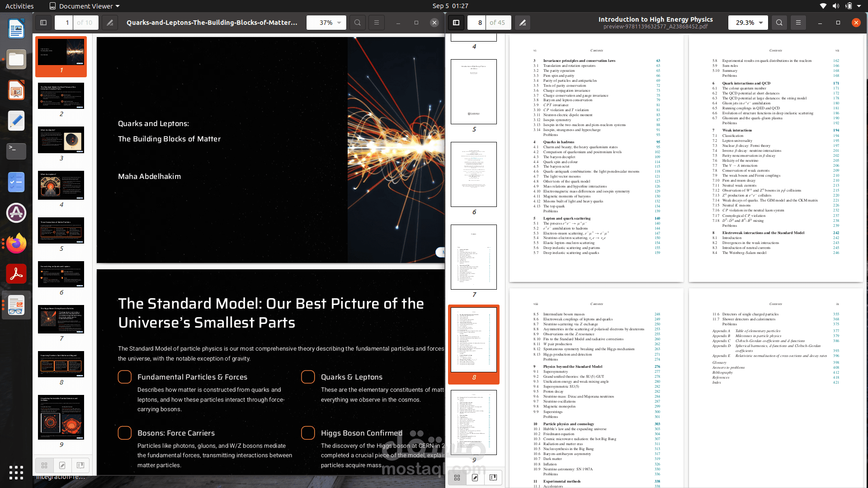Click annotate pencil in High Energy Physics toolbar
Image resolution: width=868 pixels, height=488 pixels.
(x=523, y=23)
